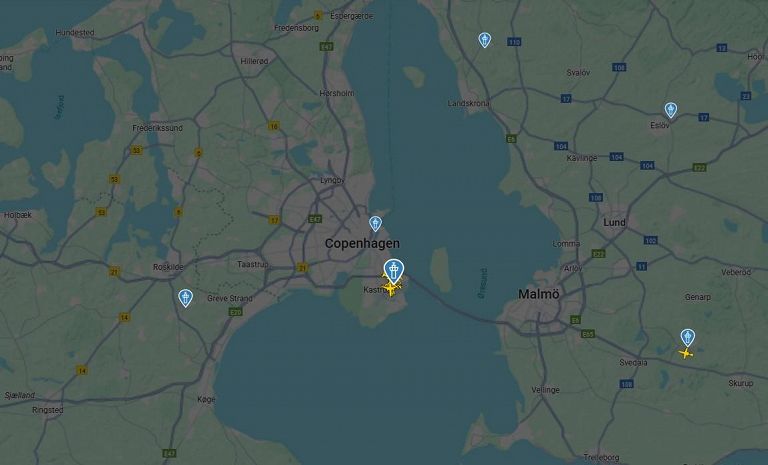The height and width of the screenshot is (465, 768).
Task: Select the Landskrona town label
Action: [x=468, y=103]
